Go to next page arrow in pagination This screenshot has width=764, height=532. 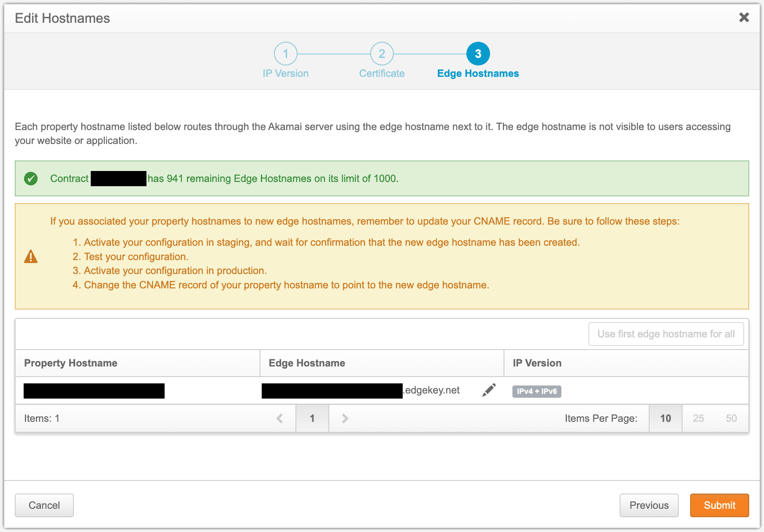pyautogui.click(x=345, y=418)
